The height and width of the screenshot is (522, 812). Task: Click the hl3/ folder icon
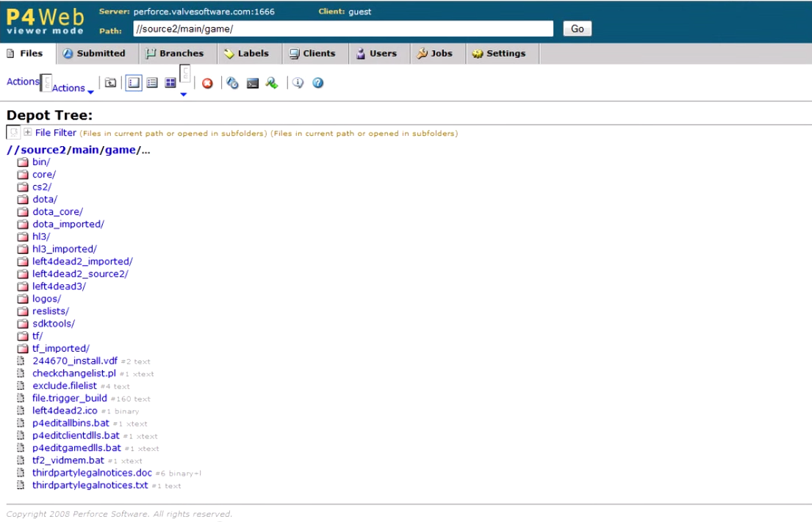pos(22,236)
